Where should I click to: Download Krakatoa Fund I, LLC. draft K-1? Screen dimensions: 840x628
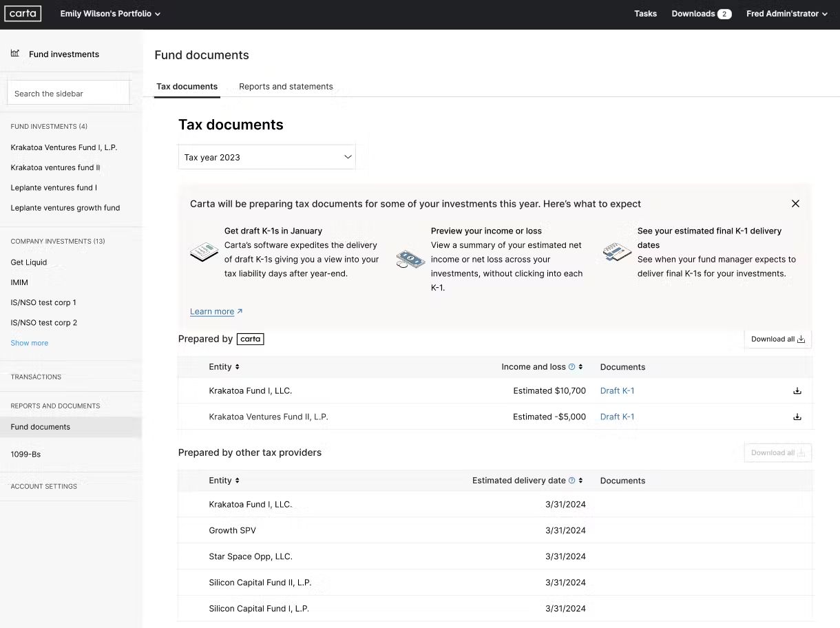[x=797, y=391]
